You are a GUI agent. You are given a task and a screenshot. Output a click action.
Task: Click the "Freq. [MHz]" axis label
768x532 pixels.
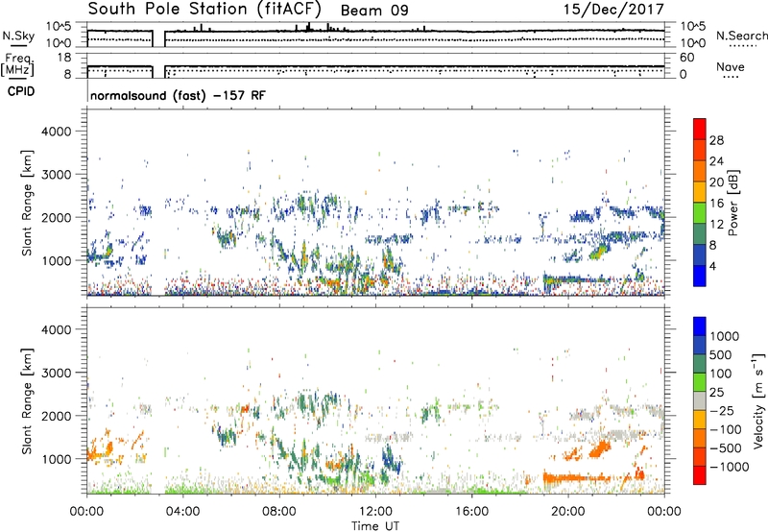[x=17, y=65]
